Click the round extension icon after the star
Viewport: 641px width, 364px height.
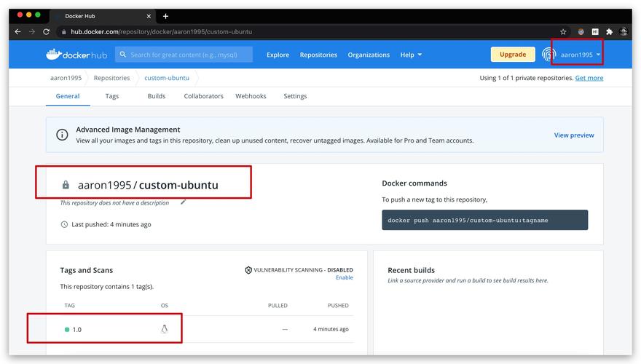tap(581, 31)
